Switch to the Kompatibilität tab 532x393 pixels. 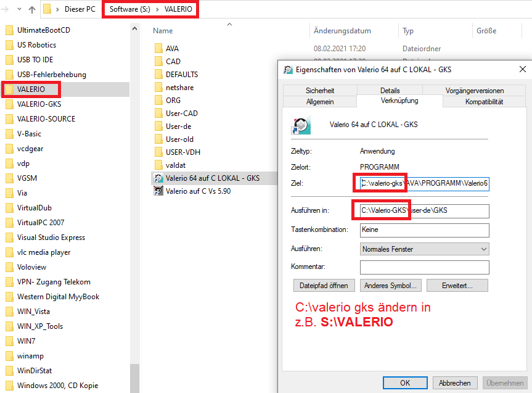(484, 102)
